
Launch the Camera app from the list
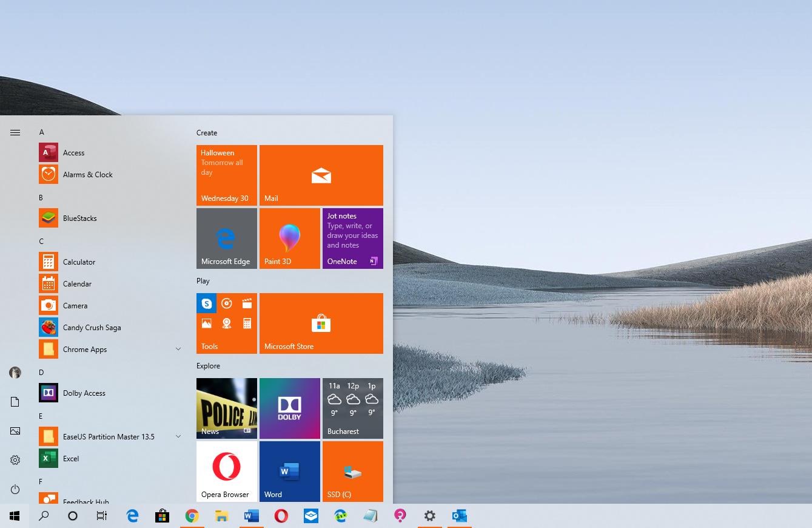[x=110, y=306]
